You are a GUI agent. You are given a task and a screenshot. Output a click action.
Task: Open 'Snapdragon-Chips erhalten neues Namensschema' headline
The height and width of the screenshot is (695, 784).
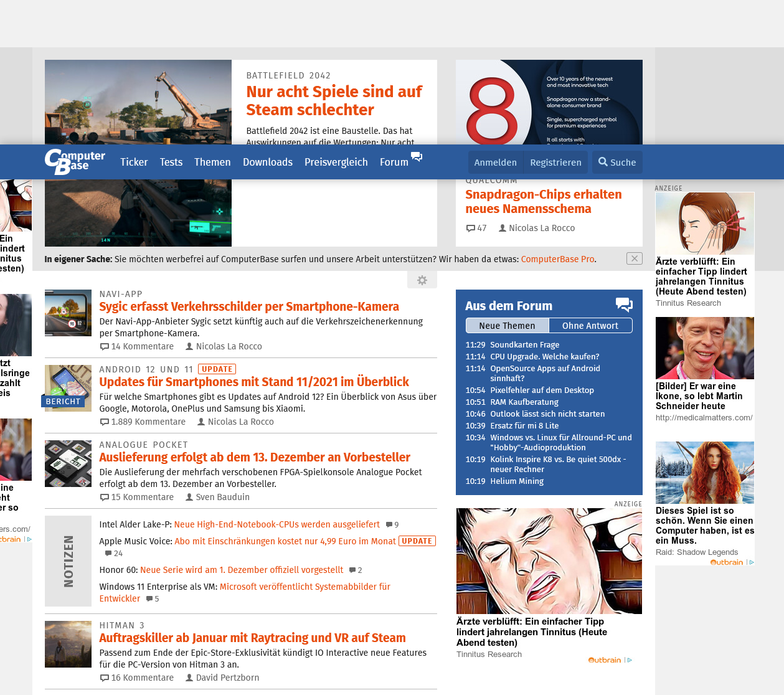[x=544, y=201]
